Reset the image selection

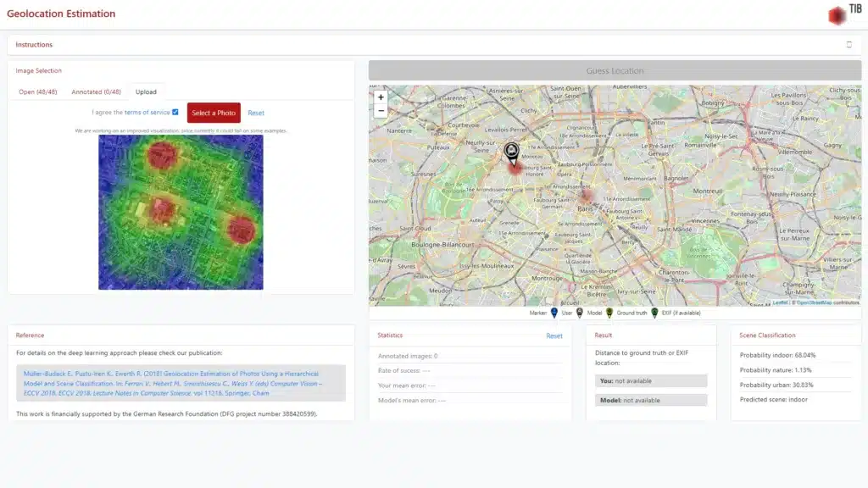pyautogui.click(x=256, y=113)
